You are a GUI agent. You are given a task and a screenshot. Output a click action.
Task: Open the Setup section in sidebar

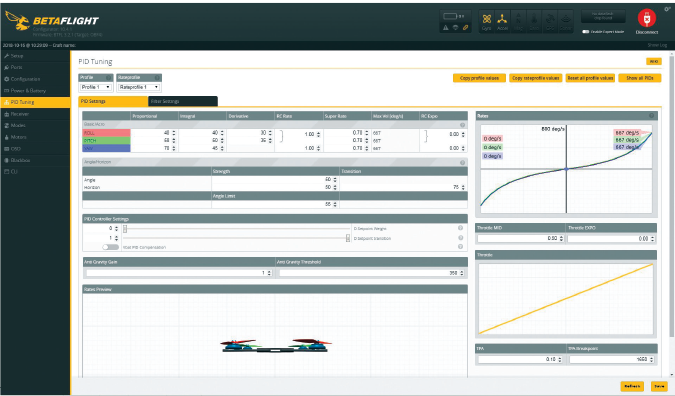click(x=35, y=56)
